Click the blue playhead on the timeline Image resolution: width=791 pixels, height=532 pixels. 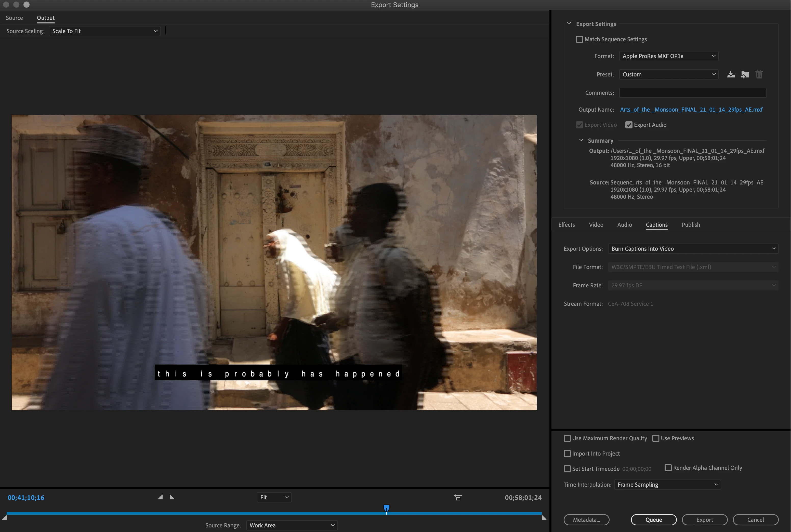point(386,508)
